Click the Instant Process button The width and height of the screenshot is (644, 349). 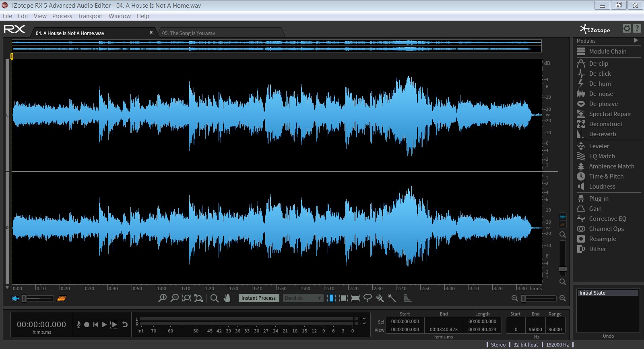tap(258, 298)
